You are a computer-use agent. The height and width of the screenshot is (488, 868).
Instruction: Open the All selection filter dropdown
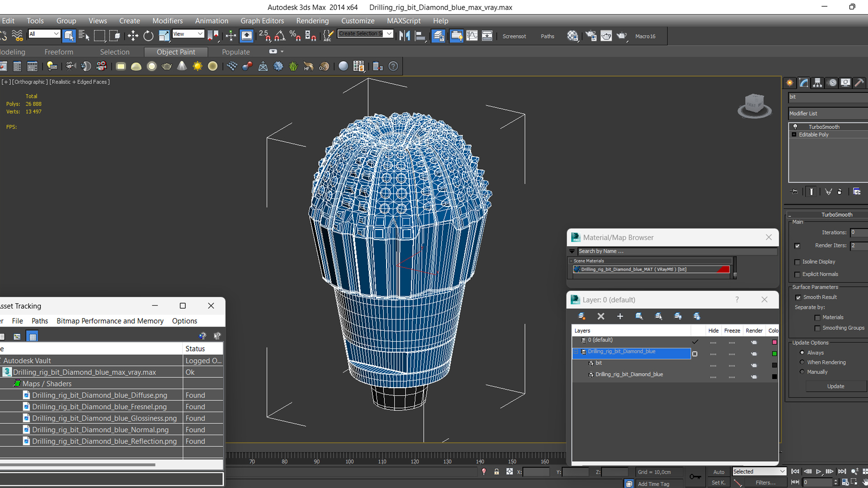[44, 34]
